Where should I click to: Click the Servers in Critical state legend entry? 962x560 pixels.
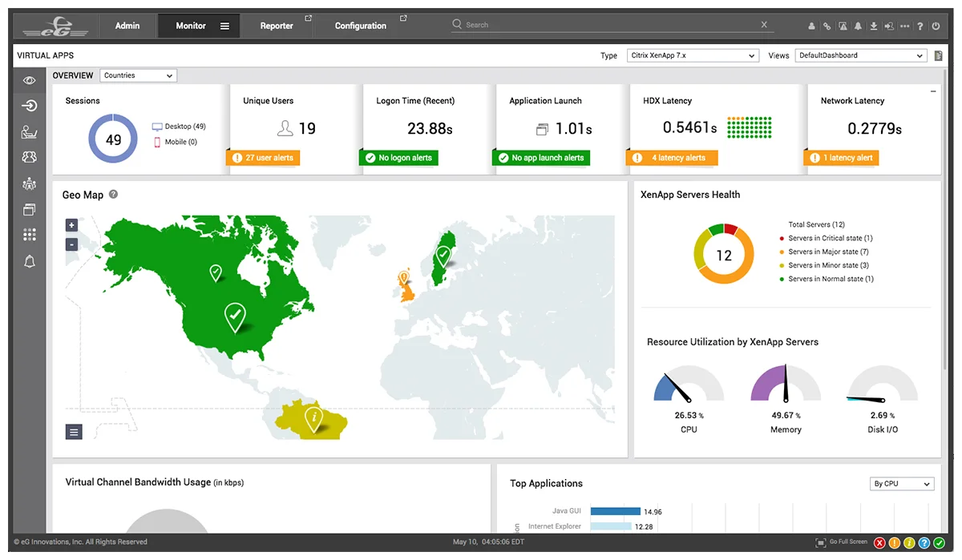click(826, 238)
